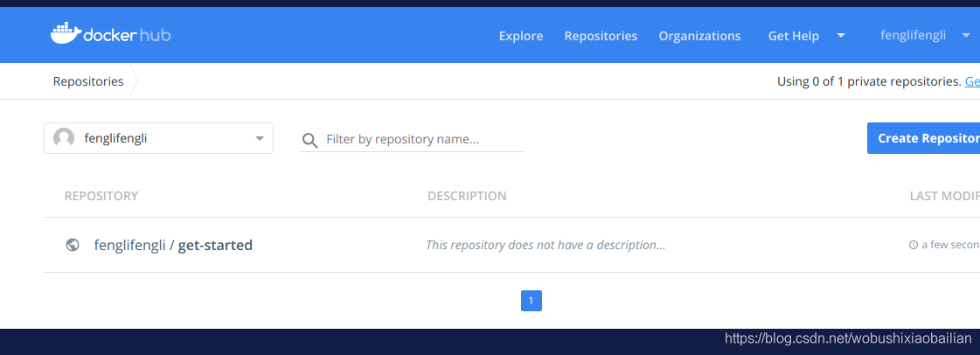Image resolution: width=980 pixels, height=355 pixels.
Task: Click the clock icon beside last modified time
Action: pyautogui.click(x=914, y=245)
